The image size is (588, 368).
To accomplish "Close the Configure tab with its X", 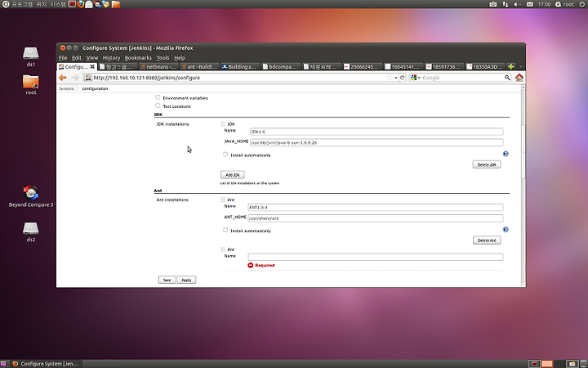I will click(92, 66).
